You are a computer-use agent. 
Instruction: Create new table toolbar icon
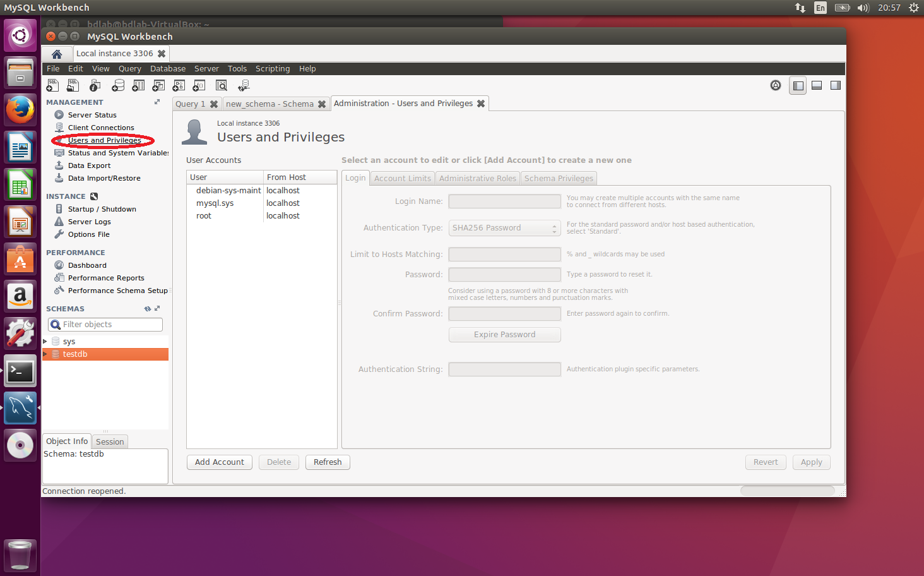[138, 85]
